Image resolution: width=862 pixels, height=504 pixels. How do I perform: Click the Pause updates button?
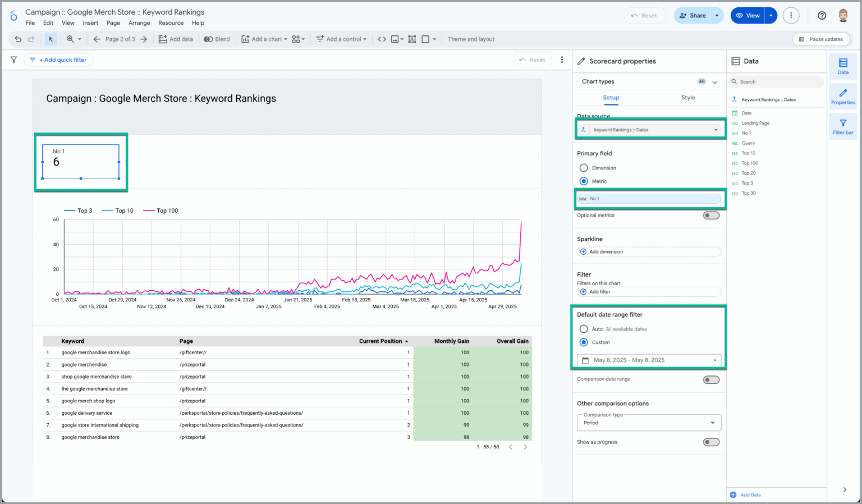click(821, 39)
